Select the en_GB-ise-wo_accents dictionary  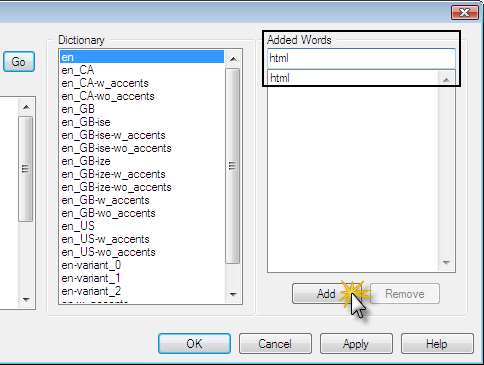point(142,148)
